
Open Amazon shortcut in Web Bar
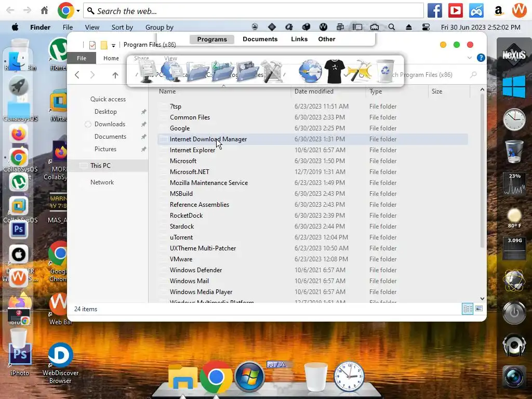498,11
